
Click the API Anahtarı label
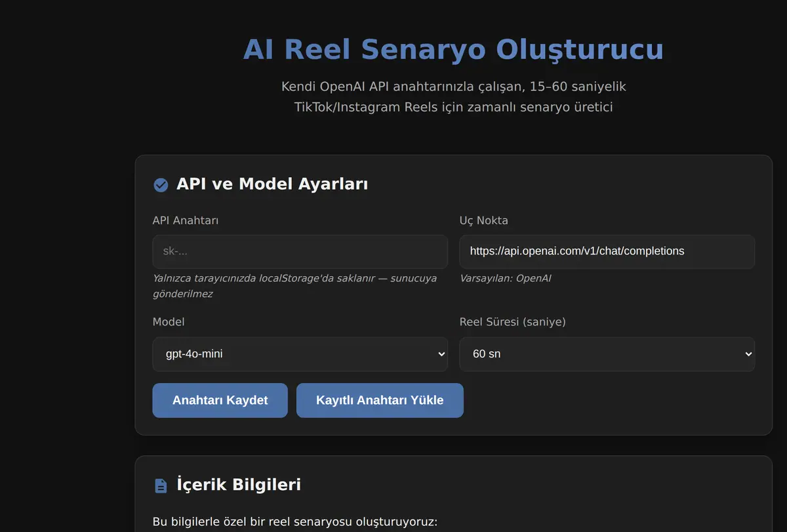point(186,220)
